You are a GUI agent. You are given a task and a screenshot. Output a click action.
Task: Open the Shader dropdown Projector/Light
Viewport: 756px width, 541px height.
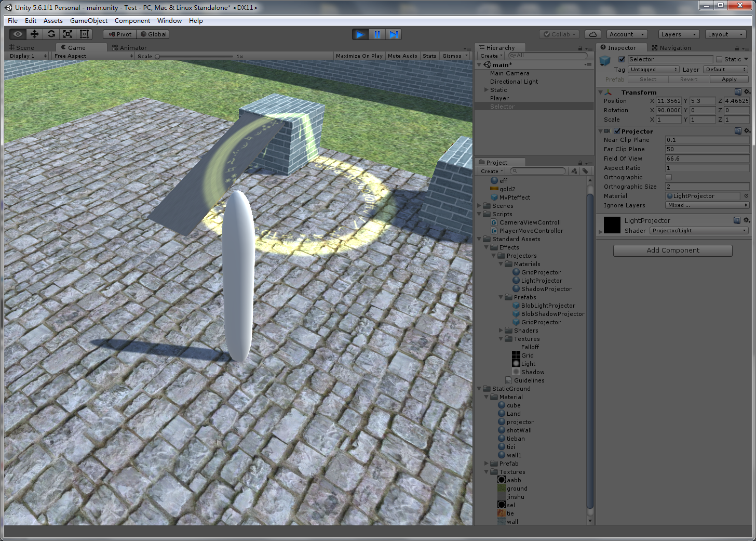699,231
